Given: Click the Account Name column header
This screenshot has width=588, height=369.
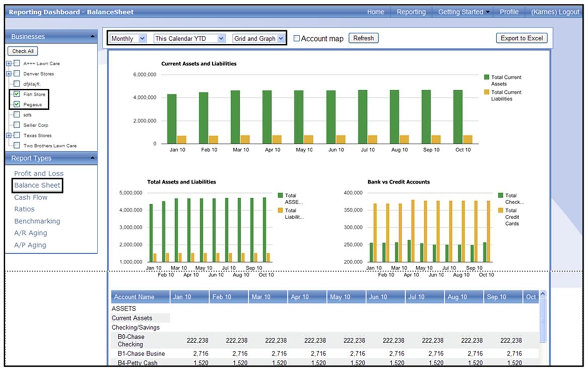Looking at the screenshot, I should point(134,297).
